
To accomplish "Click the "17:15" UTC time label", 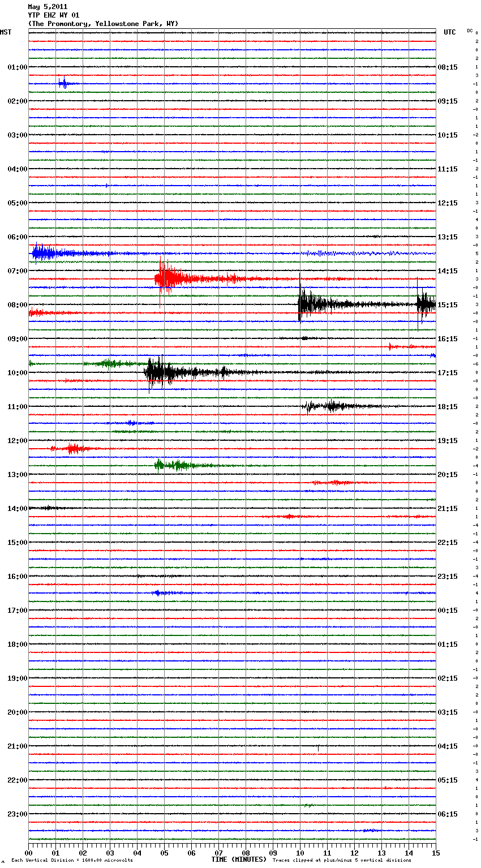I will (x=448, y=373).
